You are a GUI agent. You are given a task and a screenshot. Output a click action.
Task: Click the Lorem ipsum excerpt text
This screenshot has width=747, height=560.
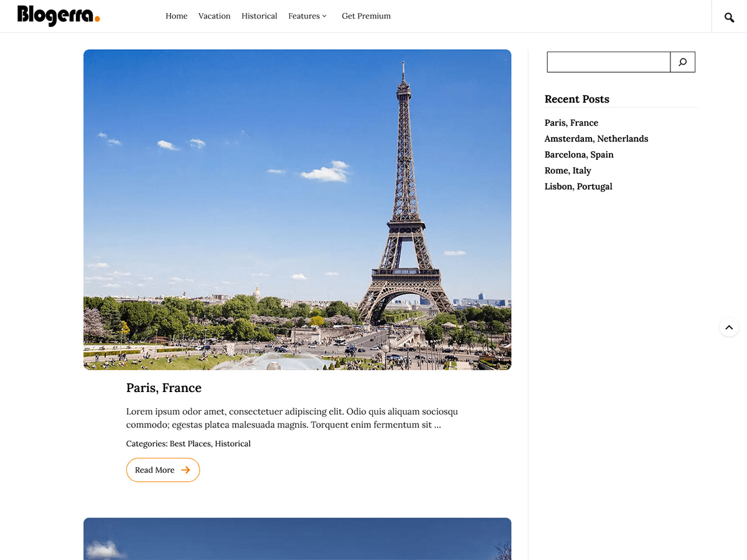pyautogui.click(x=292, y=418)
